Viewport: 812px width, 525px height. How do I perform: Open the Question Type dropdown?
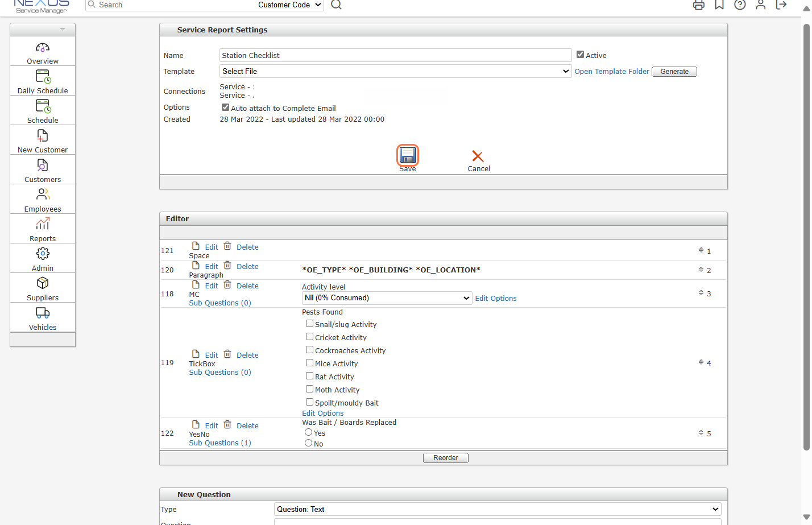498,509
